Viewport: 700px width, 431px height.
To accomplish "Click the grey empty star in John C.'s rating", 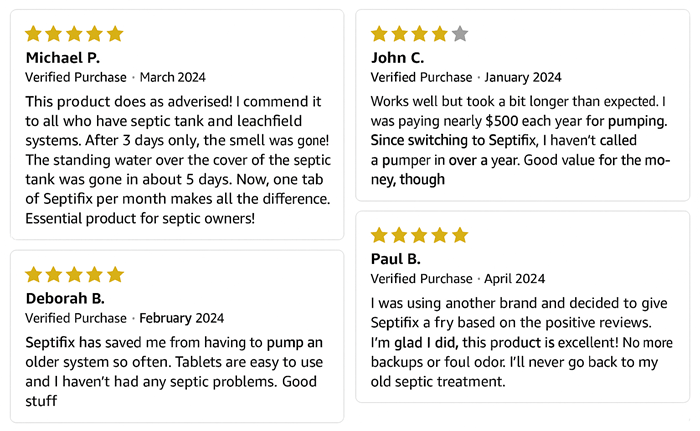I will 460,34.
